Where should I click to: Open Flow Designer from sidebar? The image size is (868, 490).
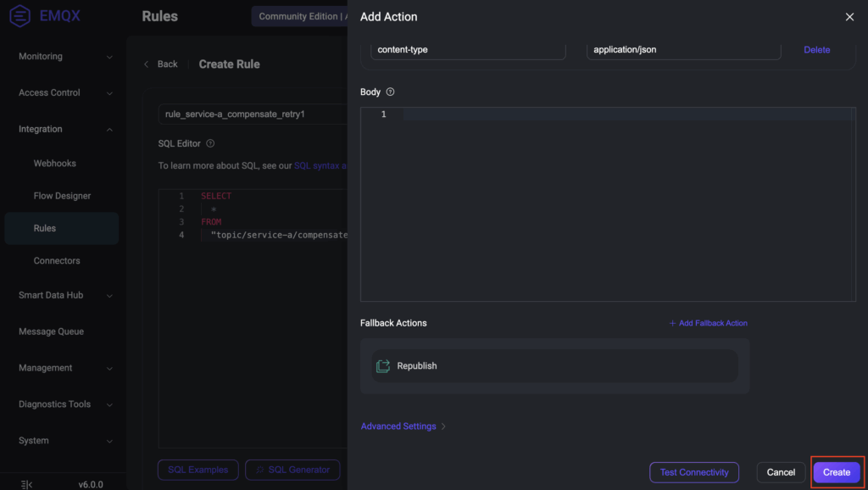[x=62, y=196]
